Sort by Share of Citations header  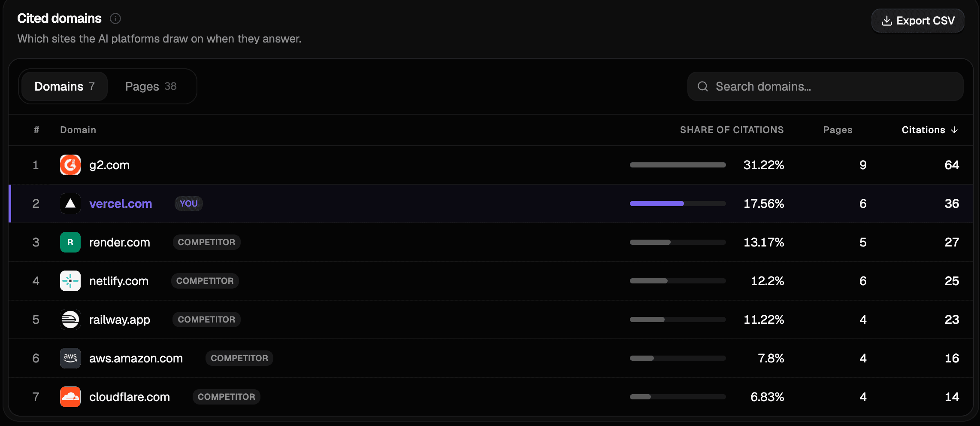(x=732, y=130)
